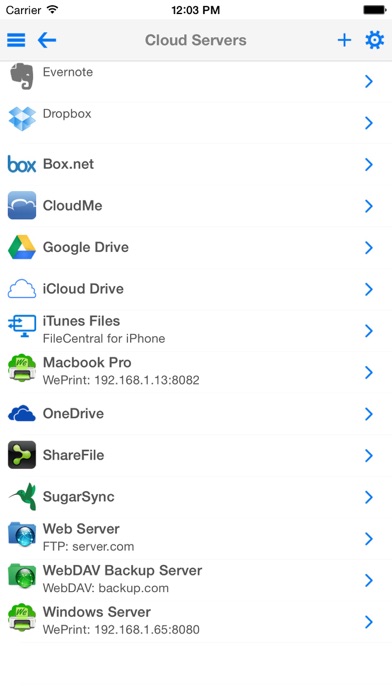Select Web Server FTP entry
This screenshot has width=392, height=696.
click(x=196, y=538)
